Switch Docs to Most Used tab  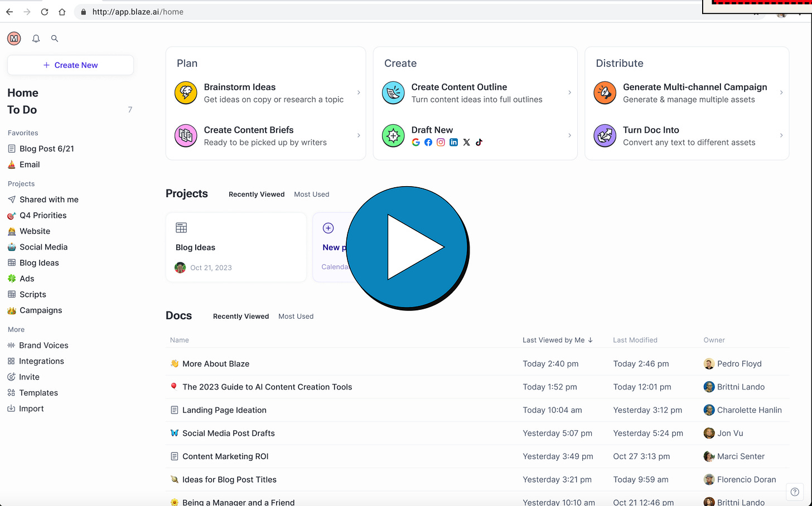(x=296, y=317)
